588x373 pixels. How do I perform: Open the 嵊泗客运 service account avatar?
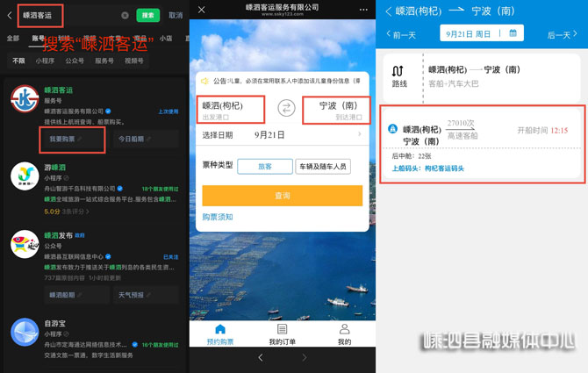pyautogui.click(x=25, y=99)
